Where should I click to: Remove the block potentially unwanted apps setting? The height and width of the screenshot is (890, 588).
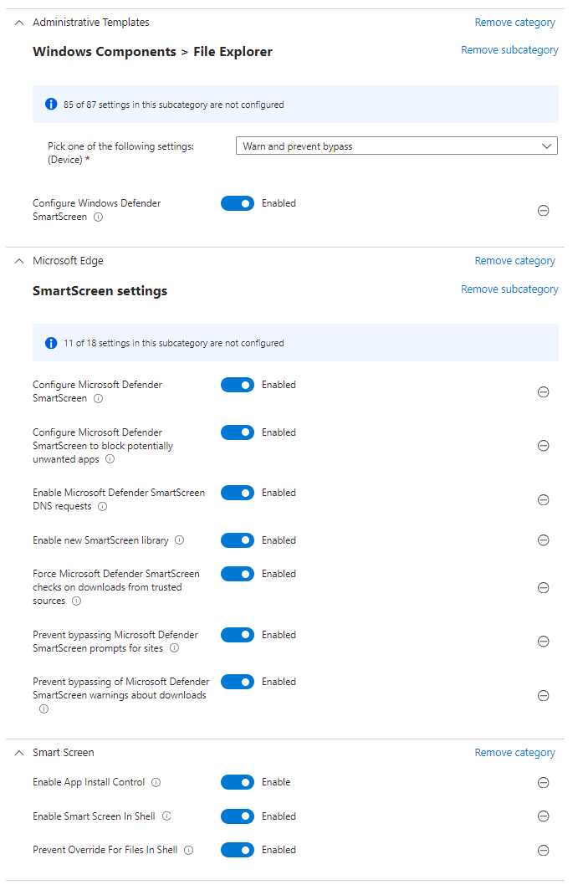(x=543, y=446)
